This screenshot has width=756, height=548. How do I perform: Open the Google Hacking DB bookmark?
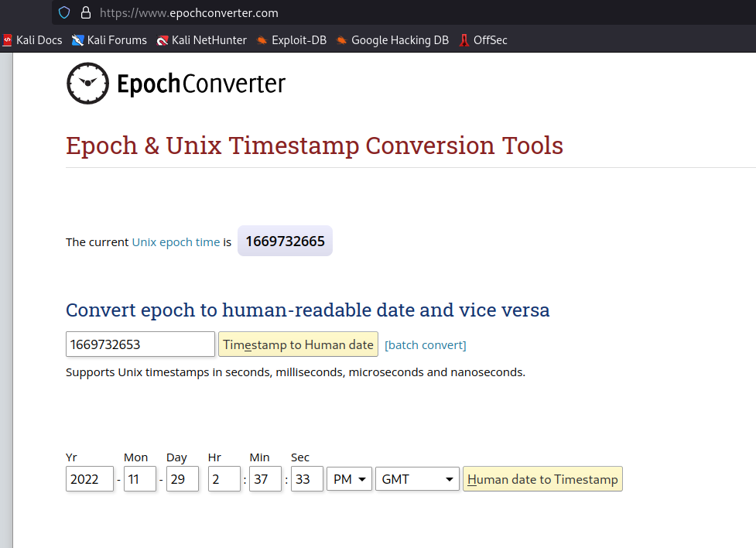coord(392,40)
